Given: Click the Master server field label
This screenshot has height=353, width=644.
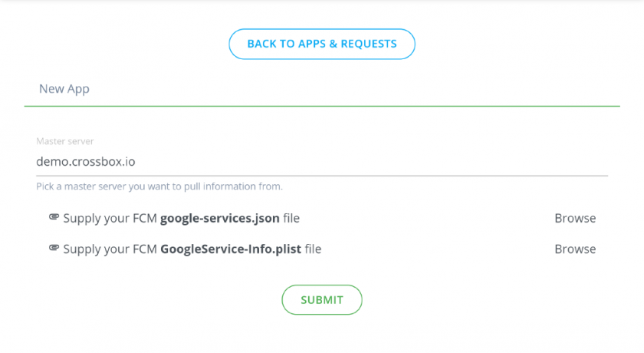Looking at the screenshot, I should coord(65,141).
